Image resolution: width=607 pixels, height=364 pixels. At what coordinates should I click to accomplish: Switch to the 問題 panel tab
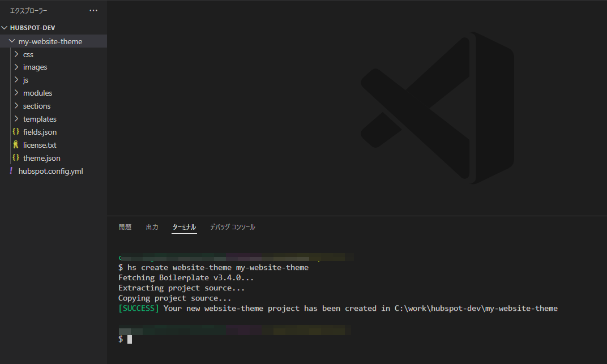(125, 227)
